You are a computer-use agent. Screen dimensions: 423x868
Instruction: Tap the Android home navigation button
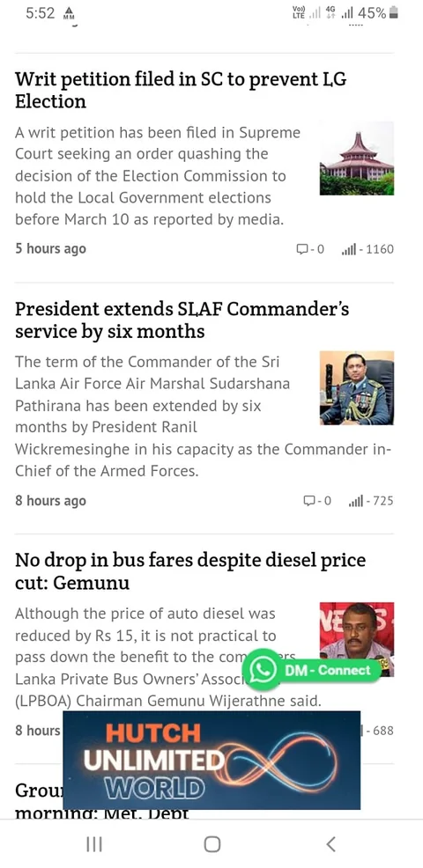point(211,844)
